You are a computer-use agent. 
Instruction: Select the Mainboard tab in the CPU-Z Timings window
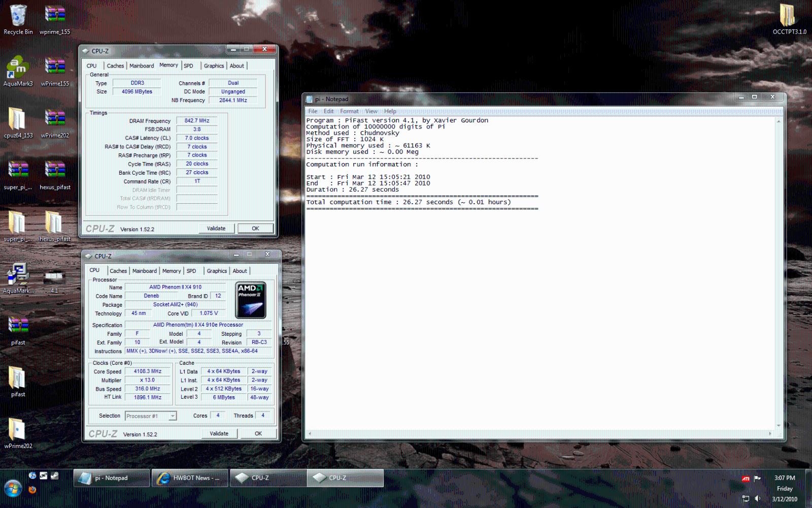142,66
